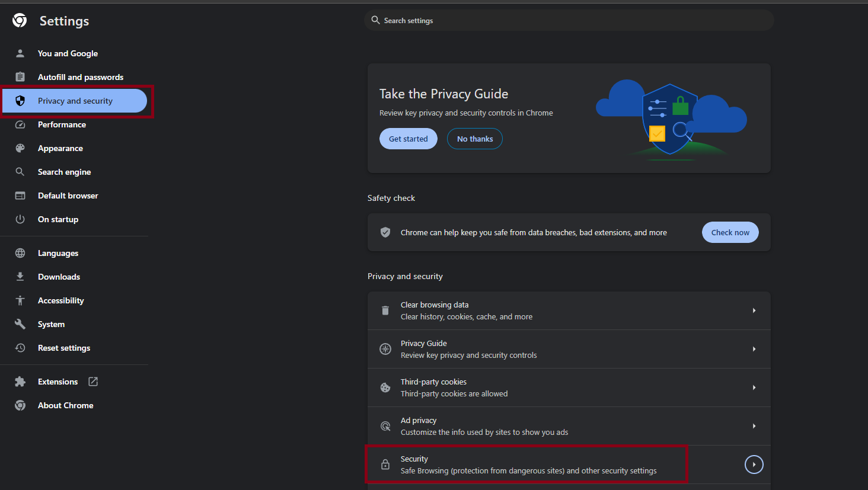Click the Extensions external-link icon

tap(93, 382)
